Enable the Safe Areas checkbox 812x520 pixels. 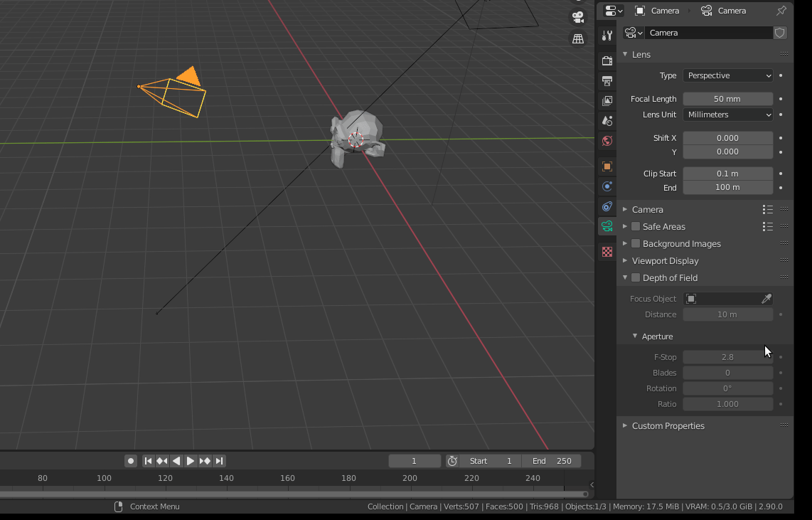[634, 226]
